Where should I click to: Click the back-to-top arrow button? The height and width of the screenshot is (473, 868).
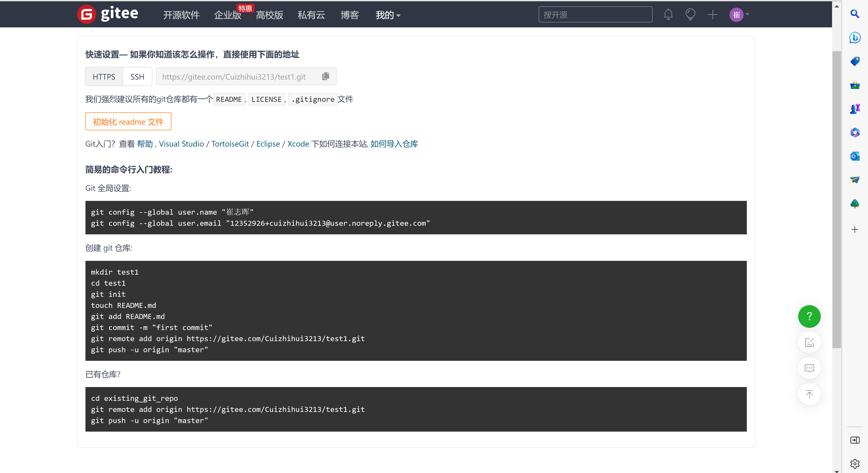click(x=809, y=394)
